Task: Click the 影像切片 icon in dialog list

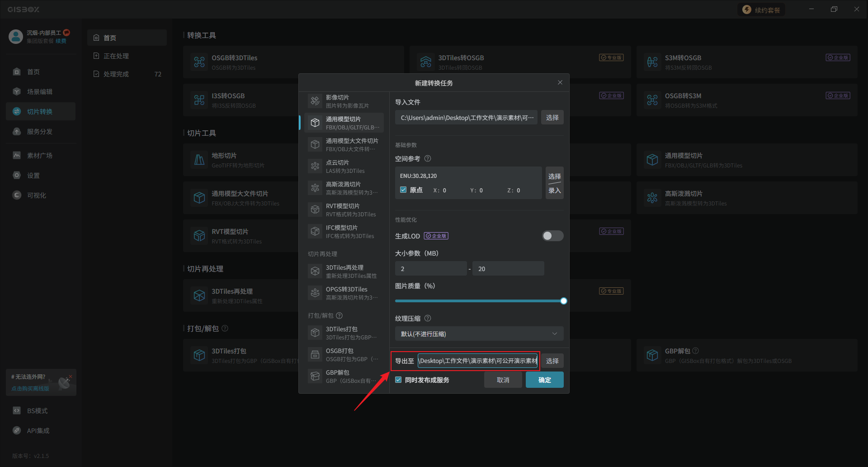Action: [x=315, y=101]
